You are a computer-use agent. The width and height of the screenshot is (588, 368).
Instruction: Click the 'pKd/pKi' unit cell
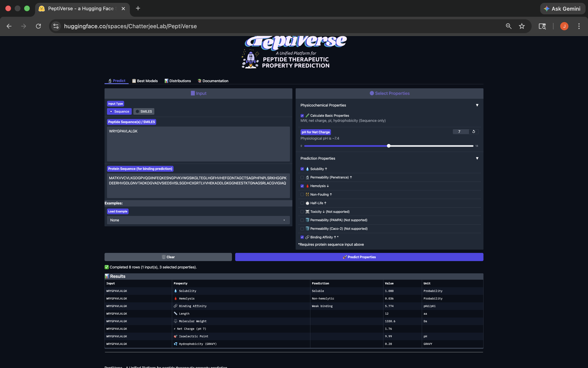click(x=430, y=306)
